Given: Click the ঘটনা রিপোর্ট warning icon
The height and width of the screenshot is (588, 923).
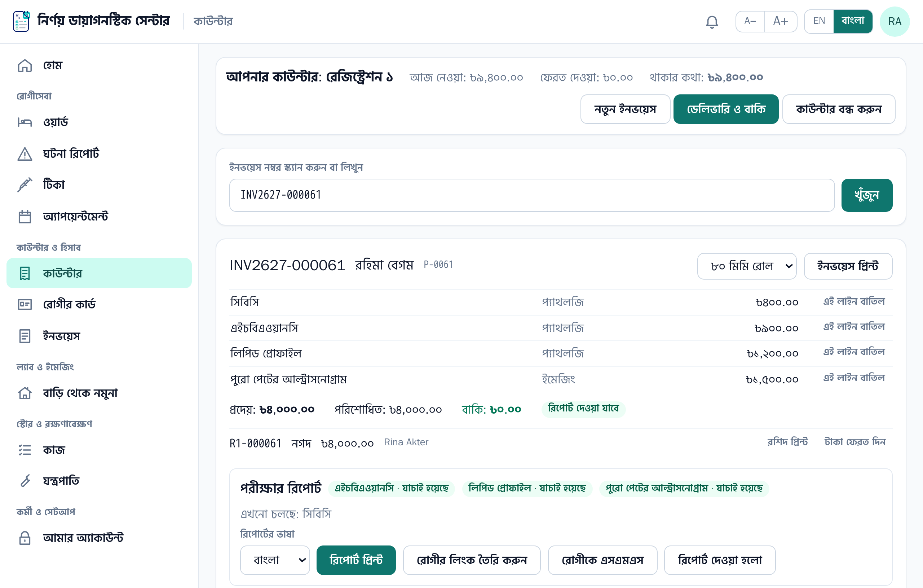Looking at the screenshot, I should coord(25,153).
